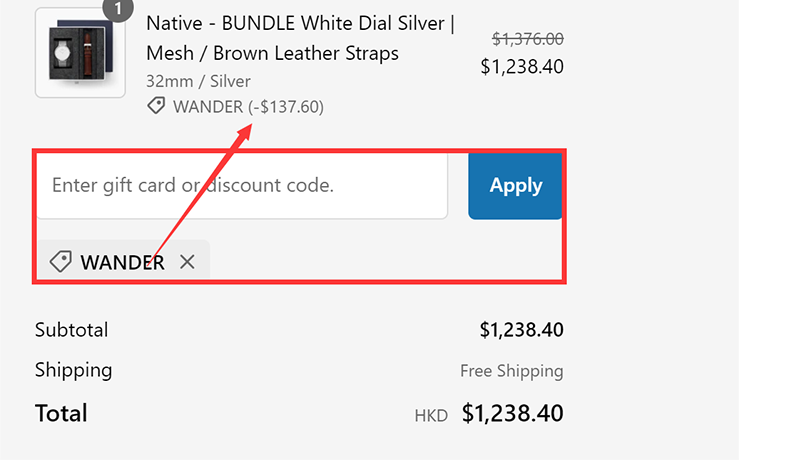The image size is (800, 460).
Task: Focus the gift card or discount code field
Action: 242,185
